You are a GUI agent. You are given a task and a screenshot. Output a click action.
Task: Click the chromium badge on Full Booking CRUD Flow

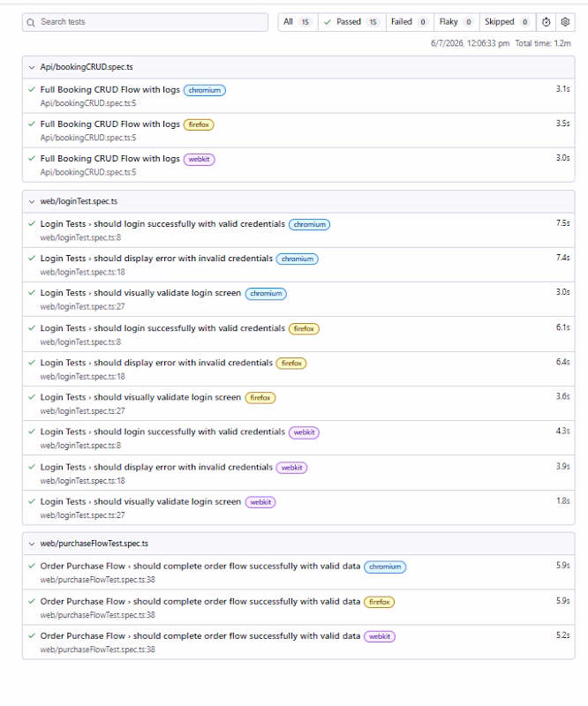click(x=205, y=91)
